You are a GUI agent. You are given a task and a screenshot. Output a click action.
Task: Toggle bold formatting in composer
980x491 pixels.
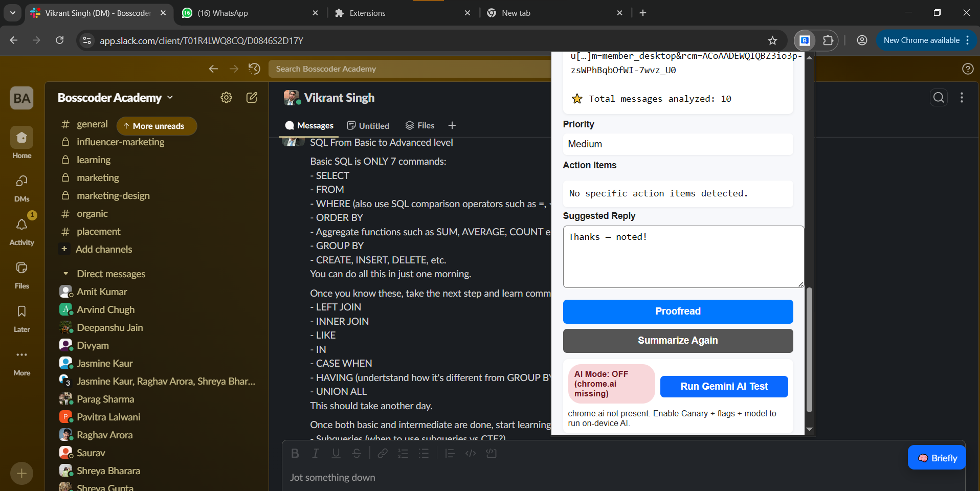[295, 453]
